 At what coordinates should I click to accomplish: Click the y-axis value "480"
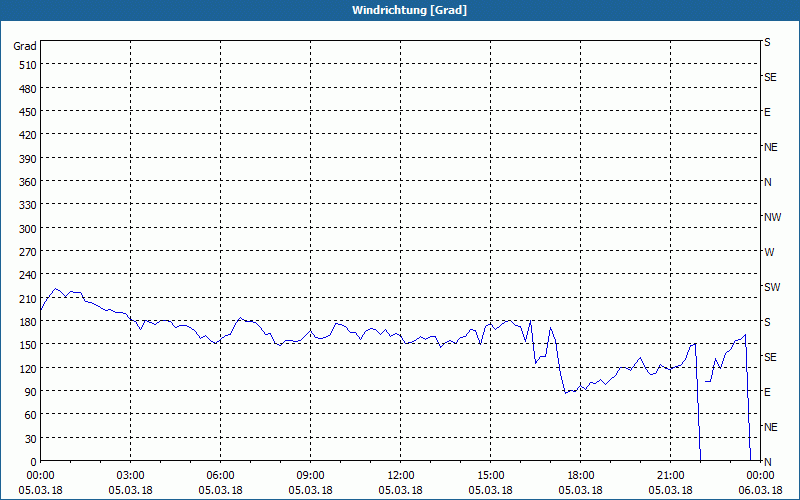(29, 89)
